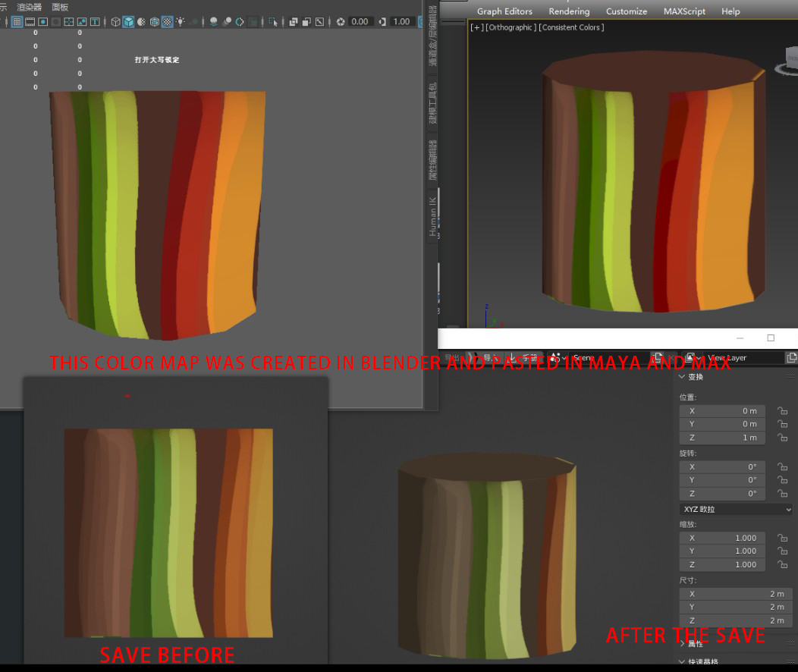The height and width of the screenshot is (672, 798).
Task: Click Blender position Z field 1 m
Action: pos(723,438)
